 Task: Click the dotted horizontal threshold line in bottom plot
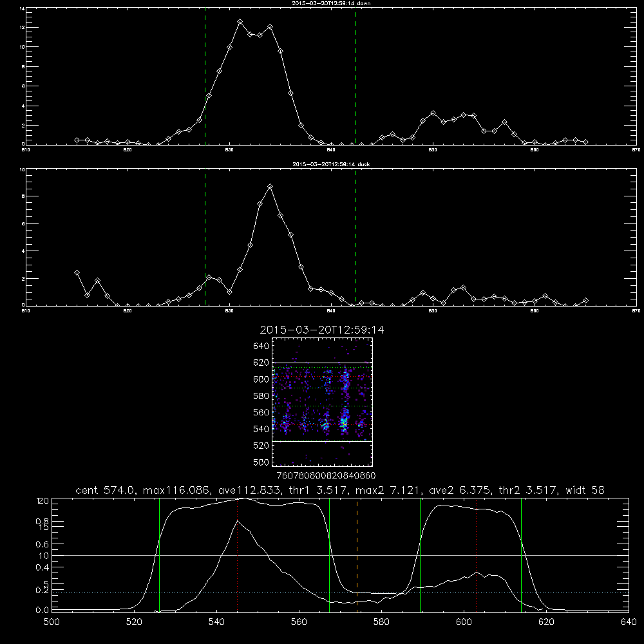(341, 592)
